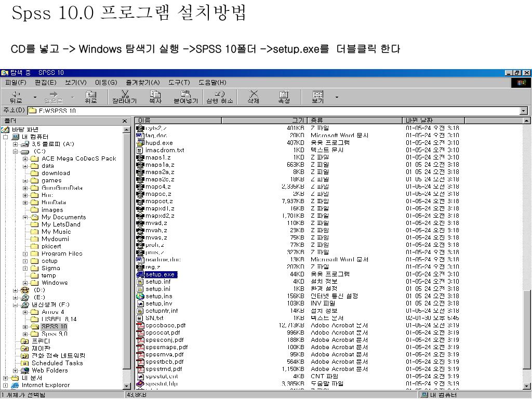The image size is (532, 399).
Task: Click the file list scroll up arrow
Action: 526,121
